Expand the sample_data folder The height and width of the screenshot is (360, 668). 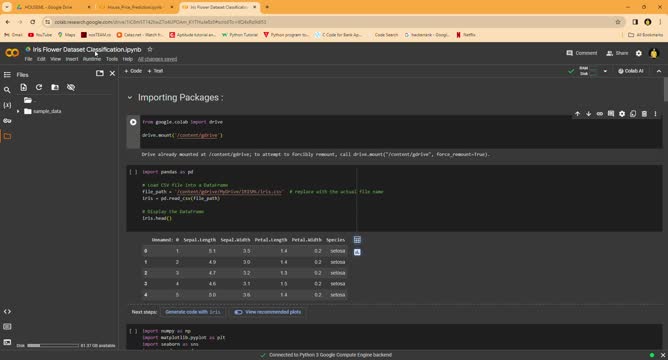pyautogui.click(x=18, y=111)
